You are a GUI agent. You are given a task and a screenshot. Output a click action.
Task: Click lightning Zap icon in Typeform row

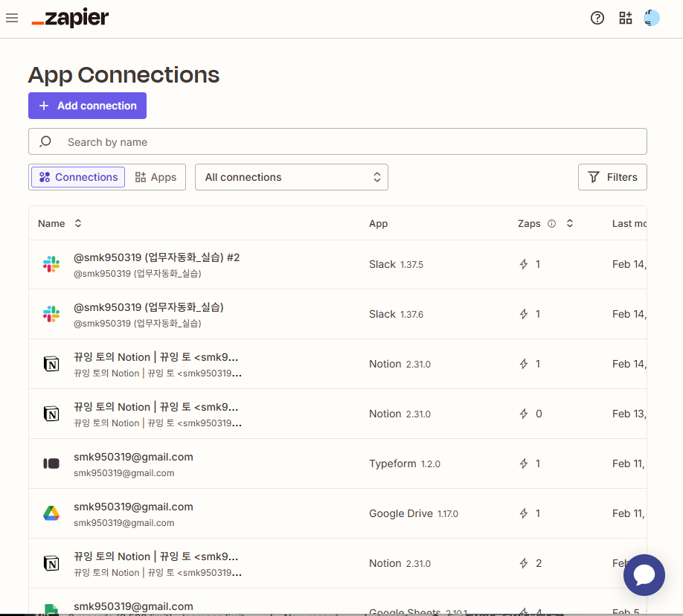(524, 463)
